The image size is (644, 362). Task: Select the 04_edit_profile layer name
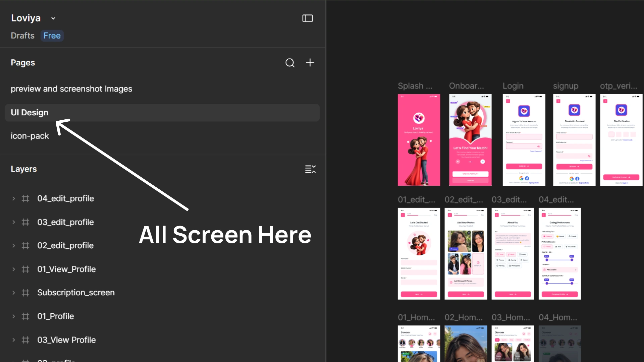(x=66, y=198)
